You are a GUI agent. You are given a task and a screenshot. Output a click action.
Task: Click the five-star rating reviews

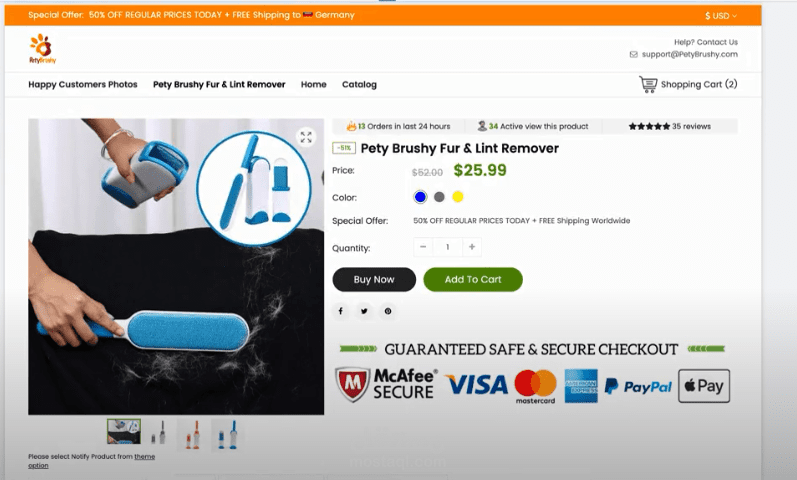click(x=670, y=126)
